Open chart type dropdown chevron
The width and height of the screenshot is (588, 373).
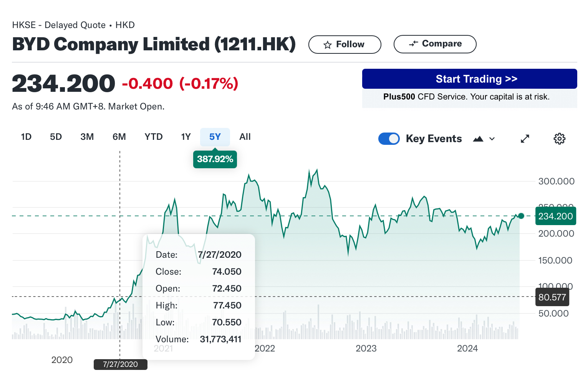click(492, 139)
